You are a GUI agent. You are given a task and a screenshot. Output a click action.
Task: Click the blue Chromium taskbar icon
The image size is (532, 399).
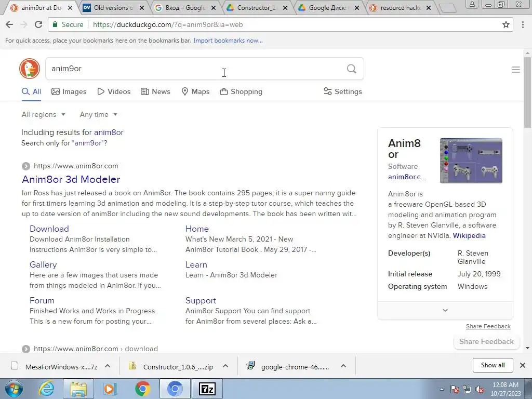coord(175,389)
